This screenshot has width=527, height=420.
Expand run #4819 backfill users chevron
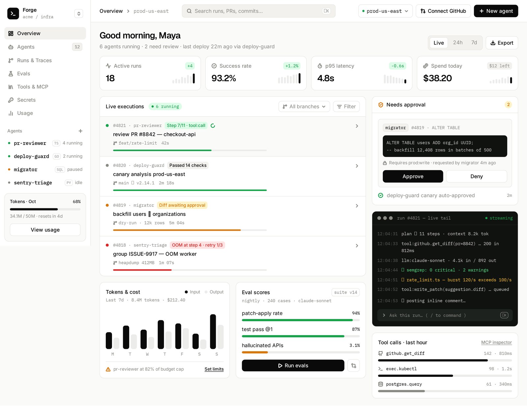tap(357, 206)
